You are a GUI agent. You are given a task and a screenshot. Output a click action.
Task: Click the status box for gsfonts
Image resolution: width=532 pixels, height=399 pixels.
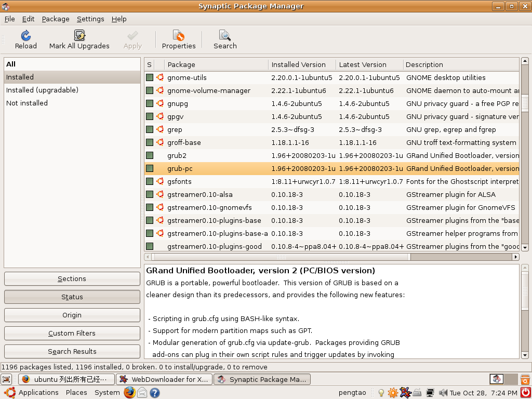(150, 181)
